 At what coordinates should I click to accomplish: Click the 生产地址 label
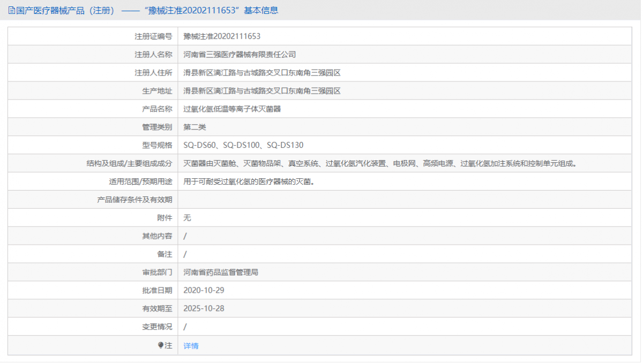pos(157,91)
